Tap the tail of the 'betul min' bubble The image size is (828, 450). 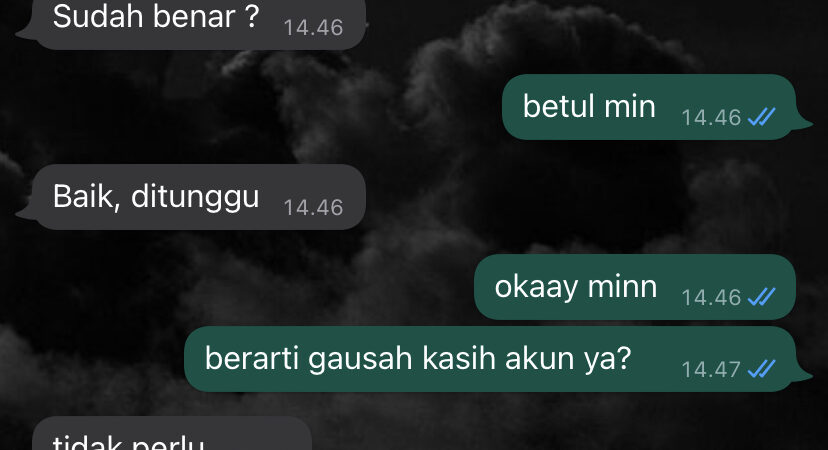pos(804,124)
